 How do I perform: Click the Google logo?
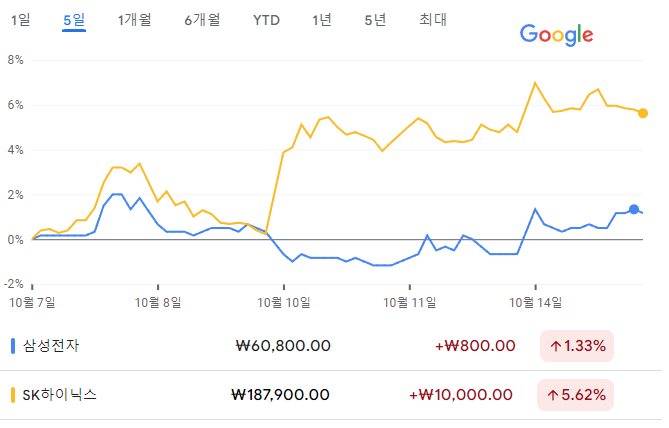click(556, 35)
